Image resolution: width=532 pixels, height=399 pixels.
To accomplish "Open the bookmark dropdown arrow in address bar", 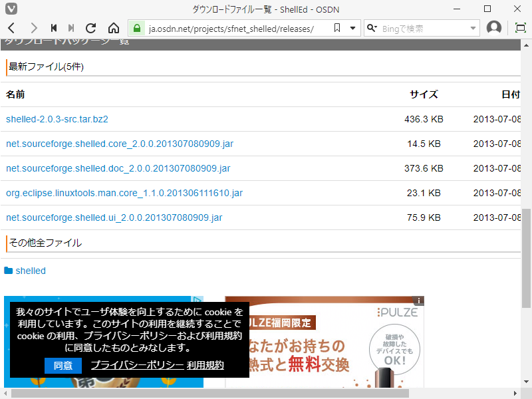I will pos(352,28).
